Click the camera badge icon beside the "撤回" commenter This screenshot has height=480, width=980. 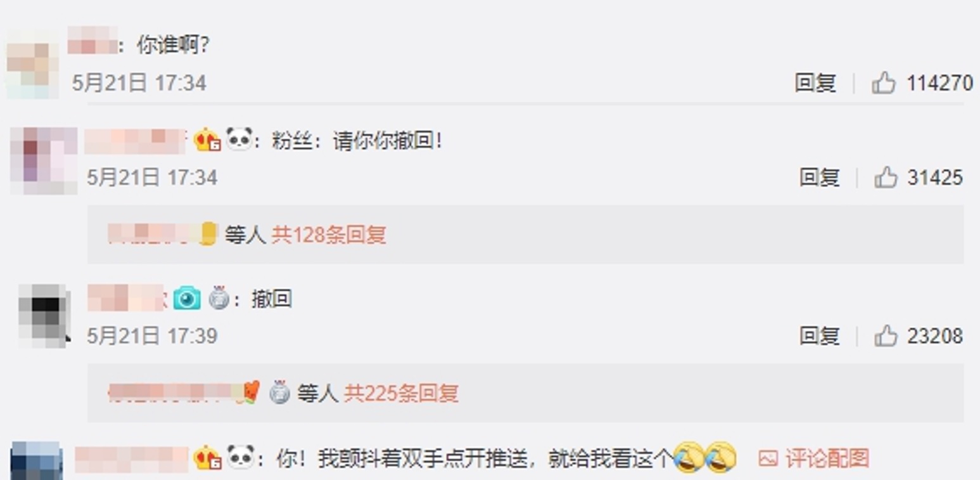click(x=187, y=298)
